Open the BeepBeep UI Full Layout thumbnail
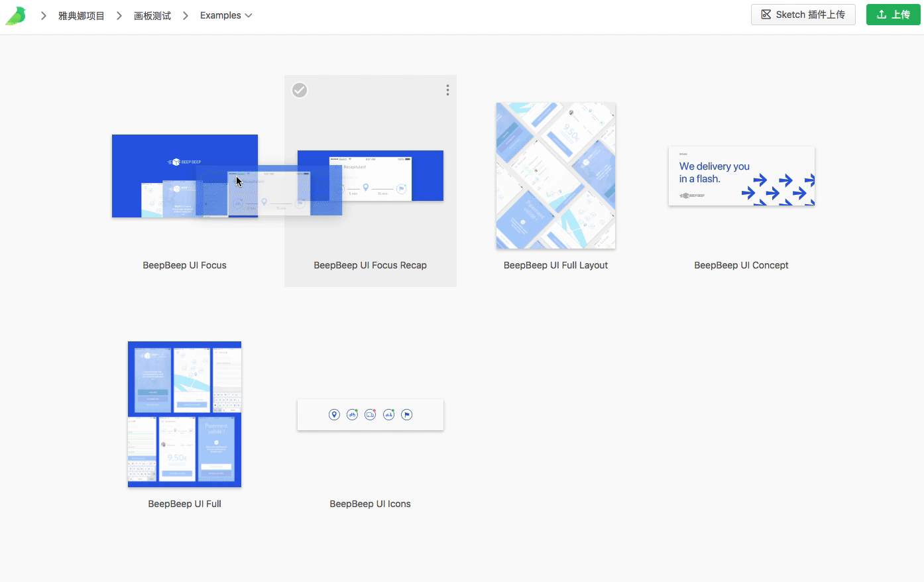 point(555,176)
